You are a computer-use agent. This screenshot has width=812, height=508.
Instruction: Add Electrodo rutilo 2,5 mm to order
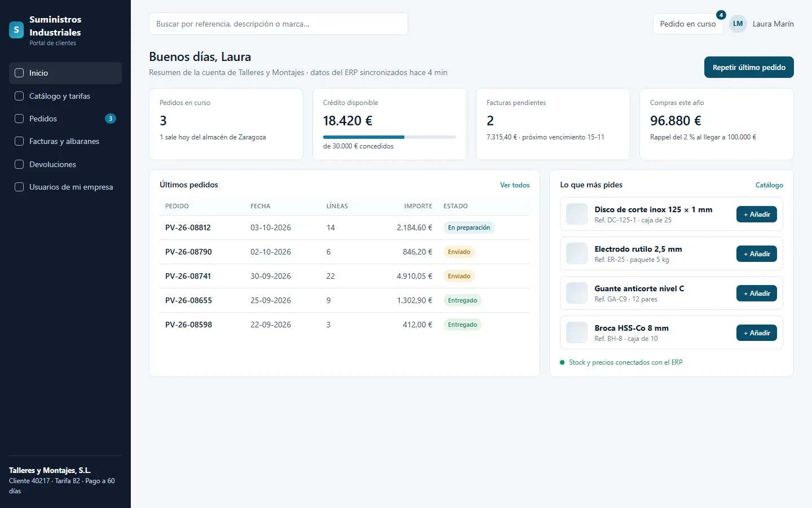click(x=757, y=254)
